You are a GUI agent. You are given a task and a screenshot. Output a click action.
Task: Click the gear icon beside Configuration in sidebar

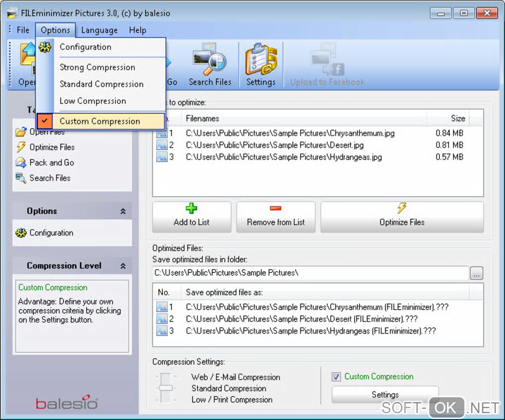pos(21,233)
